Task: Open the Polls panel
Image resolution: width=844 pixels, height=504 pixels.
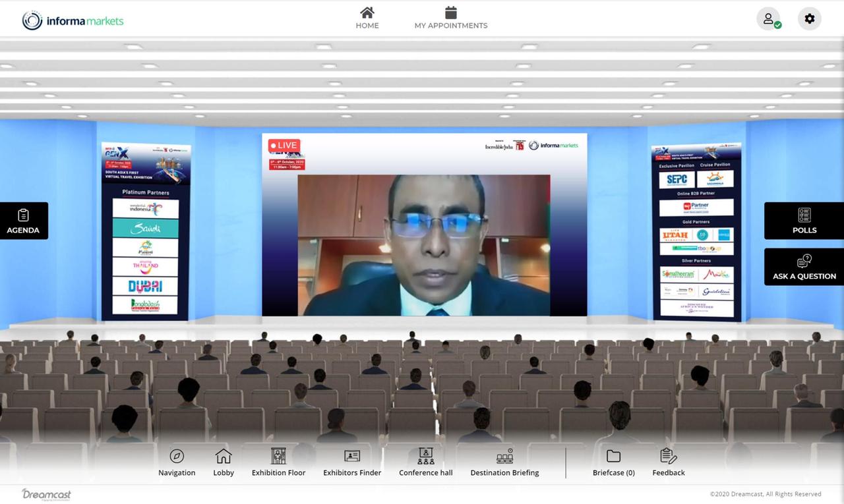Action: pos(804,221)
